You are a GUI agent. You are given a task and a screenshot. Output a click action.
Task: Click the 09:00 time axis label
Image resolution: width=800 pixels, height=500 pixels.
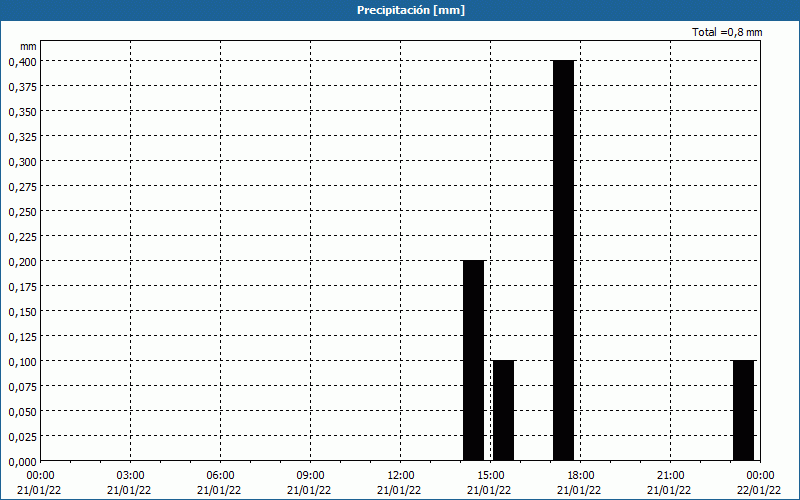coord(310,476)
